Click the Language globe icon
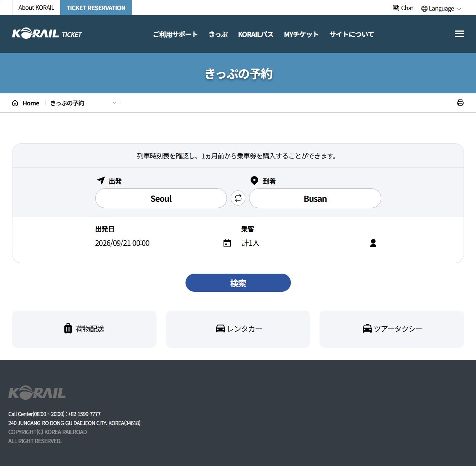476x466 pixels. [x=424, y=9]
